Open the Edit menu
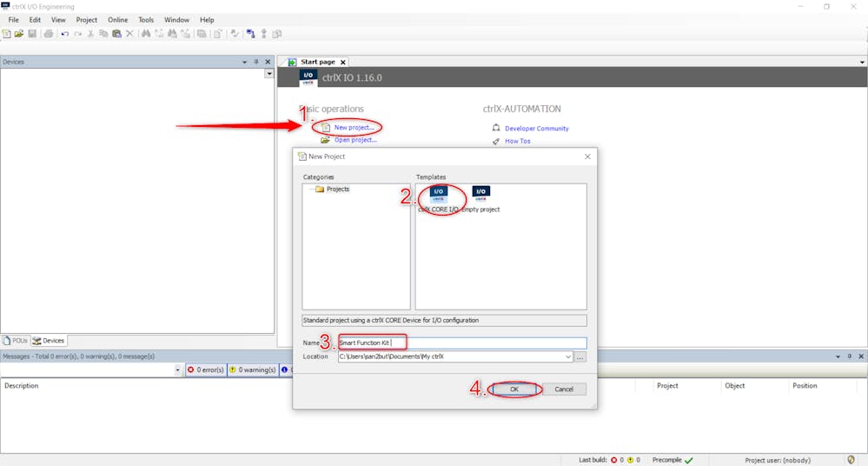The height and width of the screenshot is (466, 868). [35, 19]
